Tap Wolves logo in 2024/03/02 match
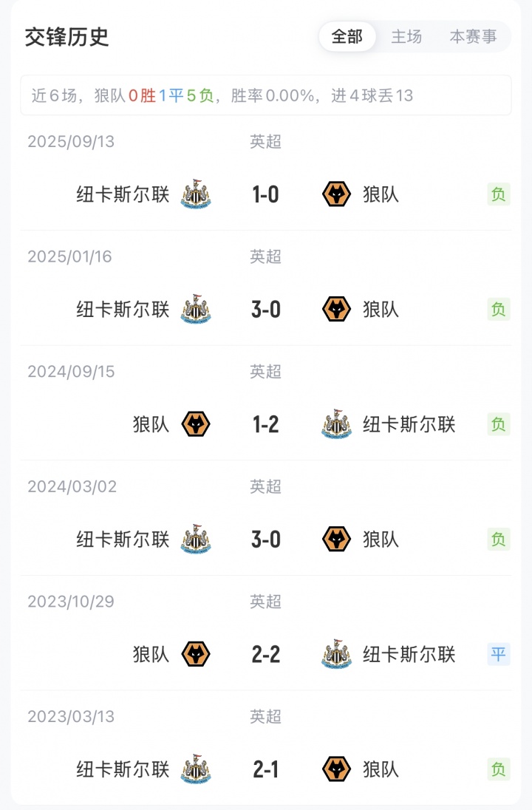 (x=337, y=540)
